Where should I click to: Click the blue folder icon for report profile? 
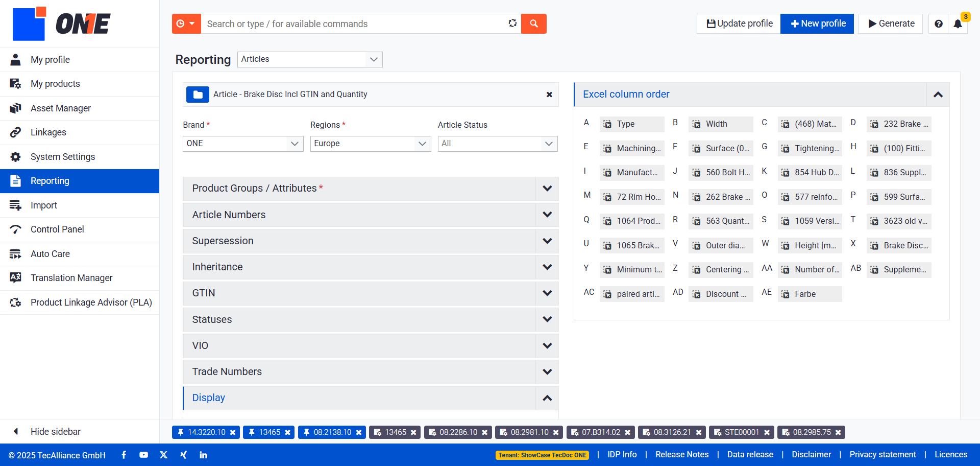coord(198,95)
